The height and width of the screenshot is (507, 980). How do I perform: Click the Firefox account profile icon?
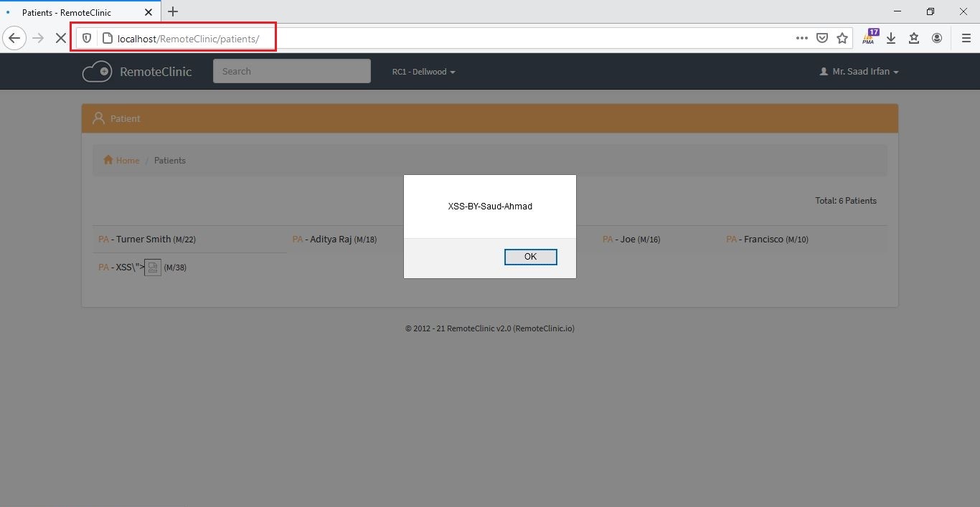[x=937, y=38]
